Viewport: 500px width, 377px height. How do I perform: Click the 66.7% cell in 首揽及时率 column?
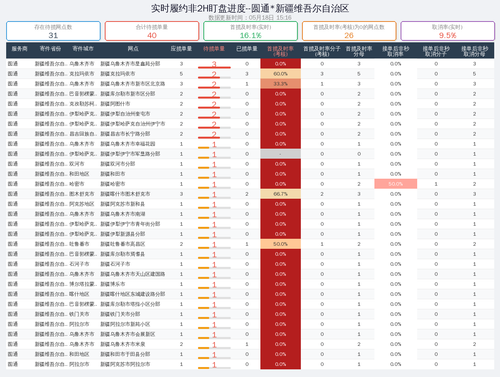pos(280,194)
